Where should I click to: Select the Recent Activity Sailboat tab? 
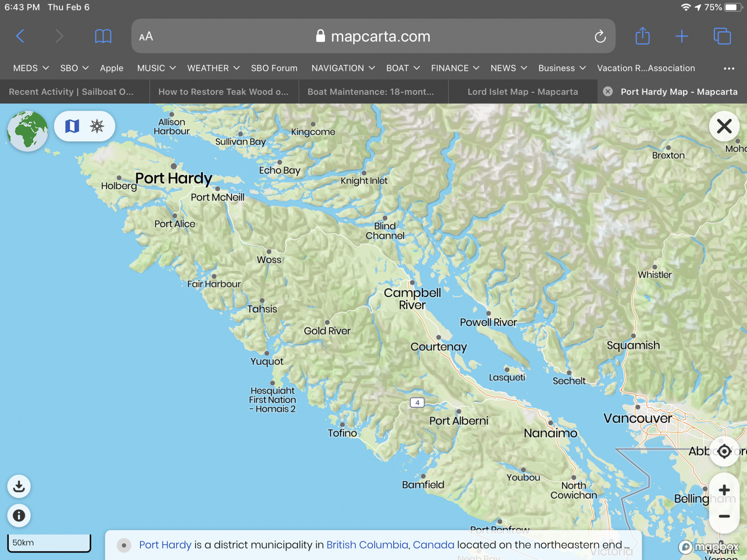point(71,92)
